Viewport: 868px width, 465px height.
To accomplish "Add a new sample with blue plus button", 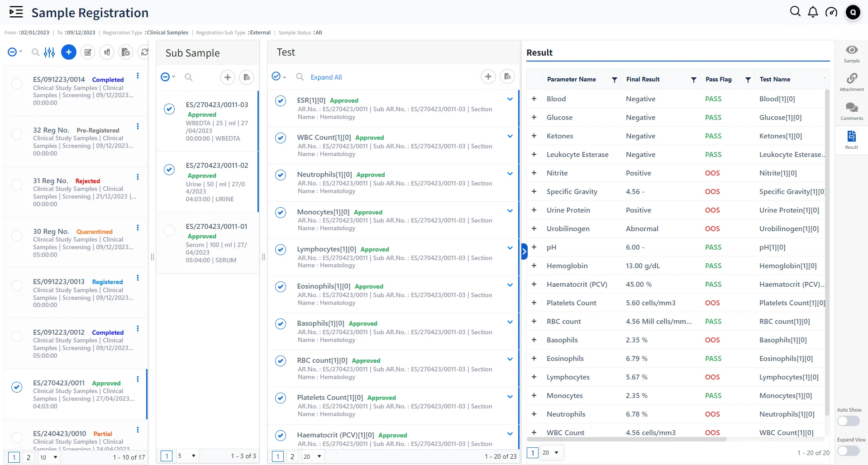I will click(69, 52).
